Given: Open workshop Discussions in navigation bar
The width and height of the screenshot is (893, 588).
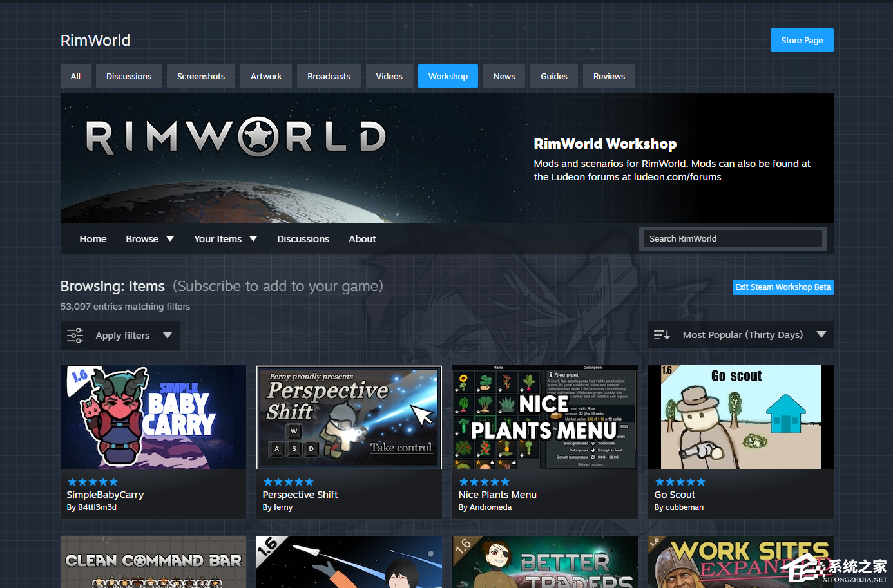Looking at the screenshot, I should pos(303,239).
